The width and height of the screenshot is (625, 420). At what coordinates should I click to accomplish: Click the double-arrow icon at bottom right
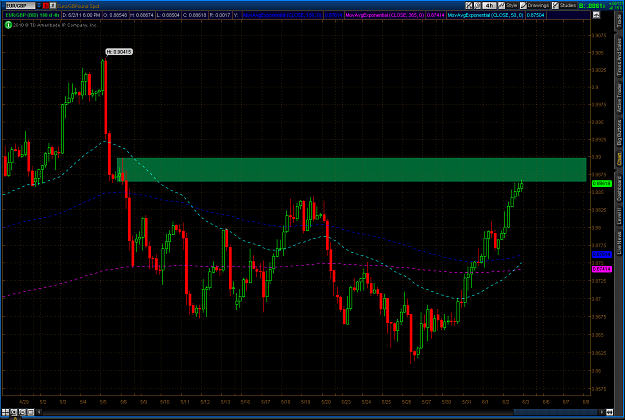609,412
